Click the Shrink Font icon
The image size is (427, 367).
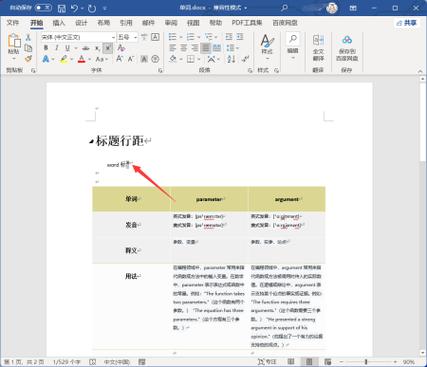click(x=131, y=59)
